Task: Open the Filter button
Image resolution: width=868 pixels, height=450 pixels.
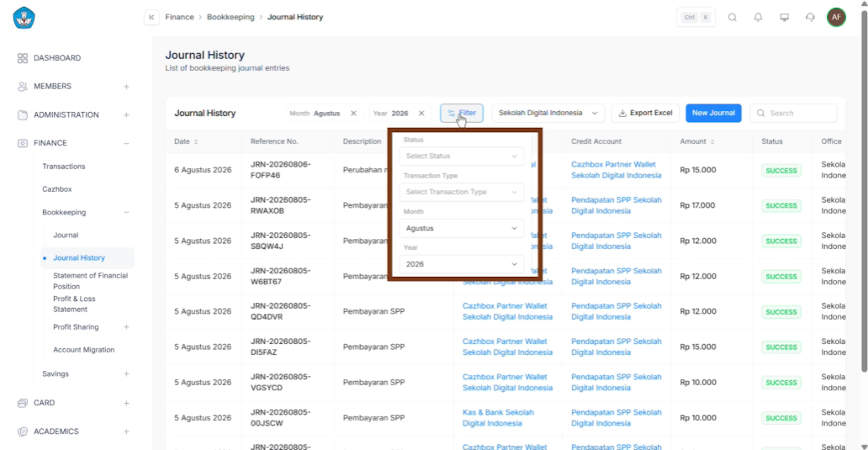Action: pyautogui.click(x=462, y=113)
